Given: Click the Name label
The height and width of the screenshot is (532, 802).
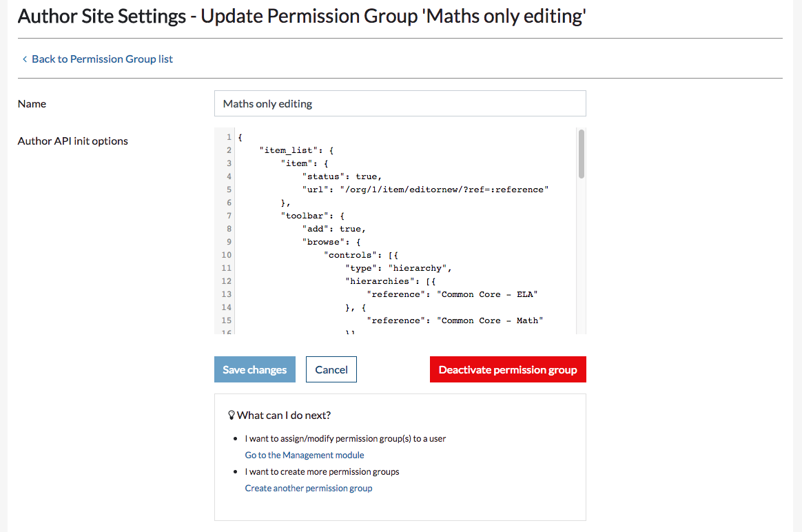Looking at the screenshot, I should 32,104.
